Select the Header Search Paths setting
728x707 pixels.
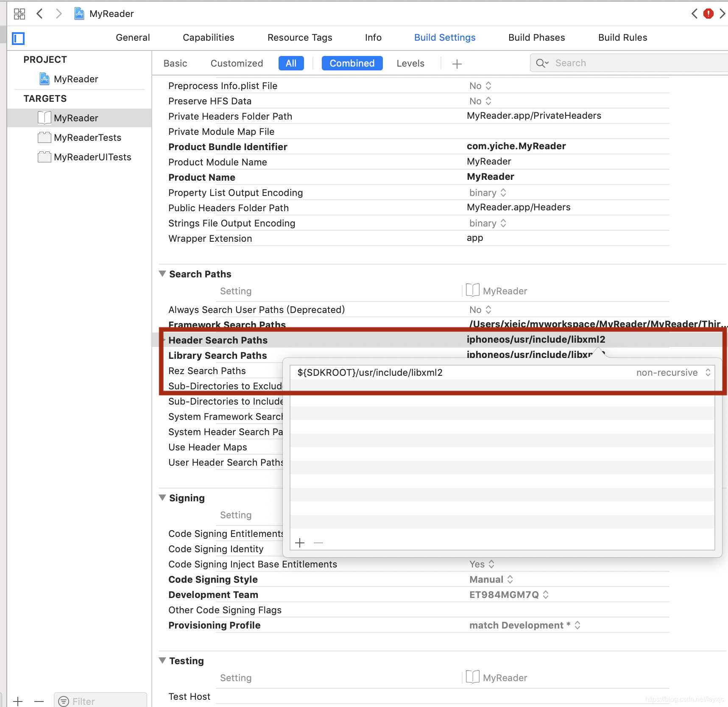click(x=218, y=340)
